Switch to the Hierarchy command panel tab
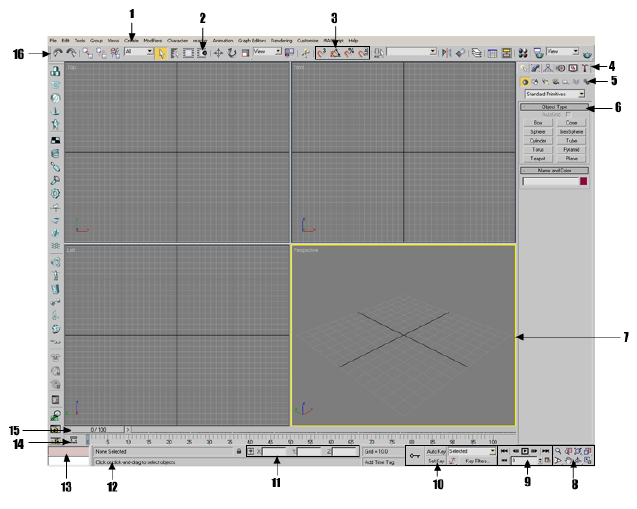Screen dimensions: 637x509 coord(548,68)
